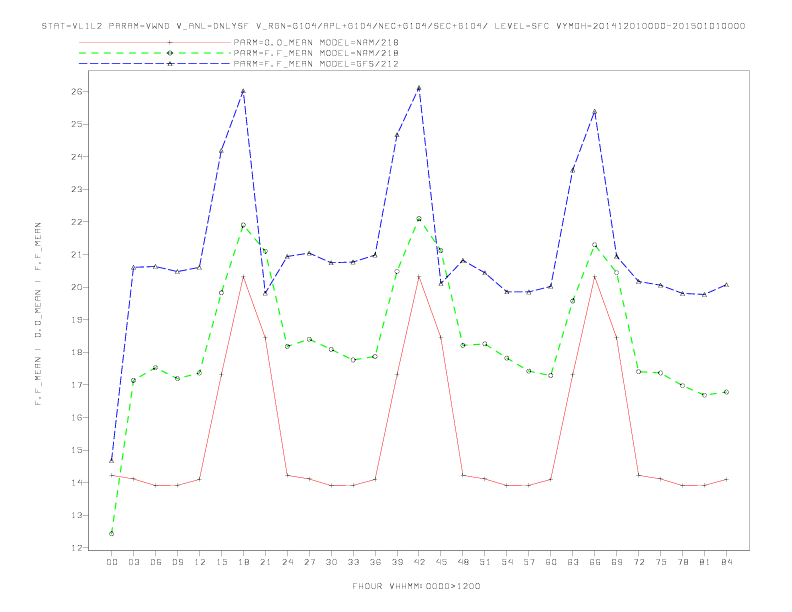Click the x-axis title FHOUR VHHMM=0000>1200
The width and height of the screenshot is (792, 612).
tap(416, 586)
